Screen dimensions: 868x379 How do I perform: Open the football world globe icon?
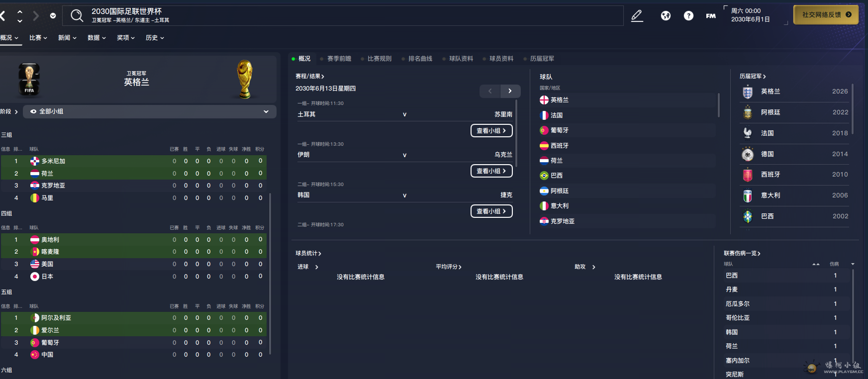pyautogui.click(x=666, y=16)
